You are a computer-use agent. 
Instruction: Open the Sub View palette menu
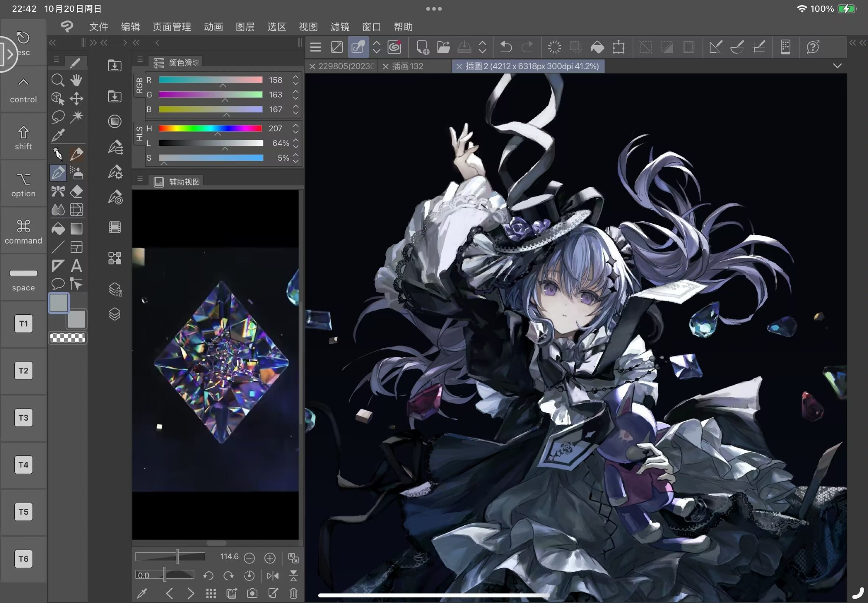[140, 178]
